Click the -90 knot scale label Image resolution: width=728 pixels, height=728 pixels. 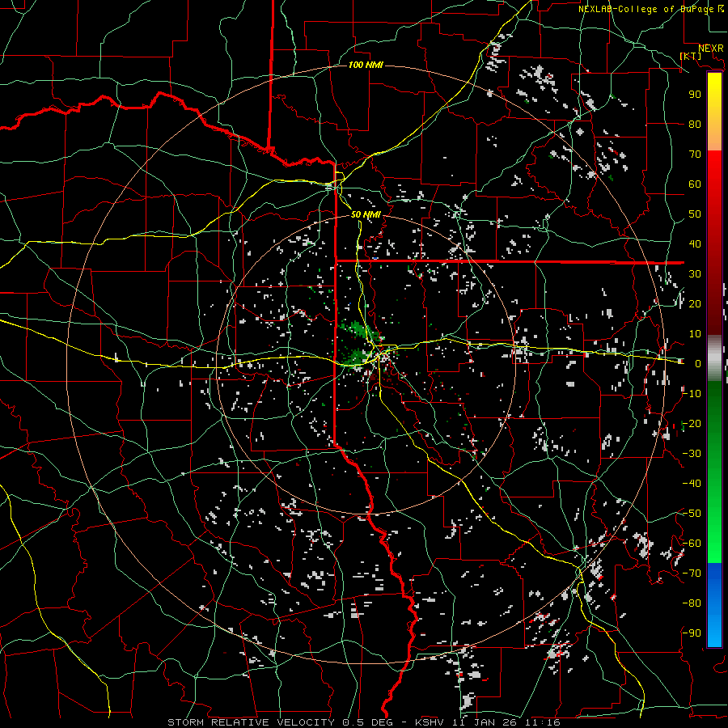tap(692, 633)
